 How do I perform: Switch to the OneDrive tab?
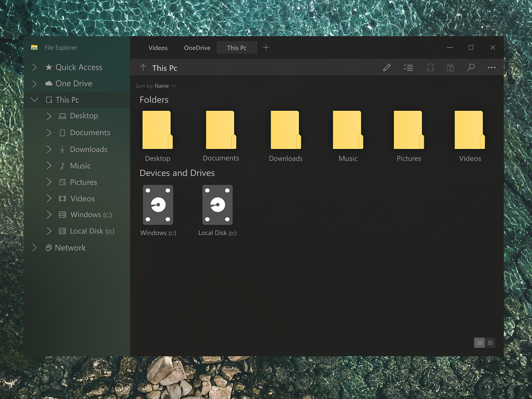coord(197,47)
